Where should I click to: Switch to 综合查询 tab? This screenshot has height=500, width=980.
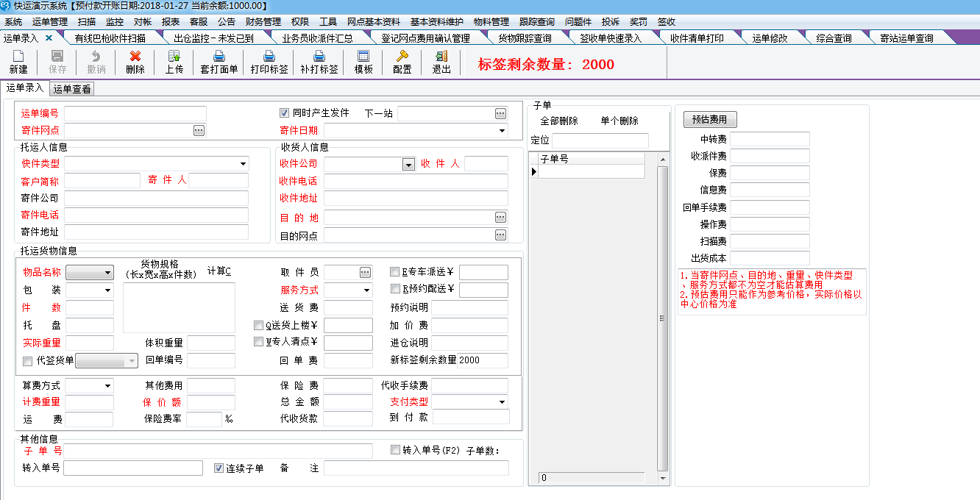[x=834, y=38]
